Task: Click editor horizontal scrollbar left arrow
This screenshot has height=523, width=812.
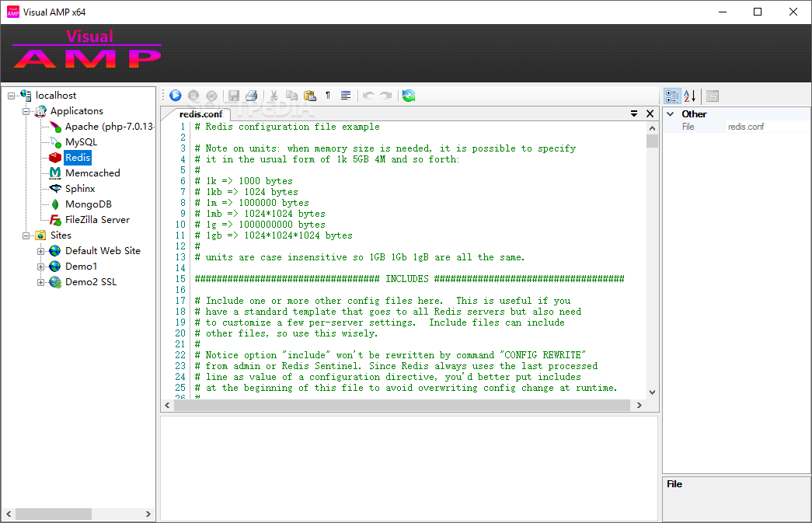Action: [167, 406]
